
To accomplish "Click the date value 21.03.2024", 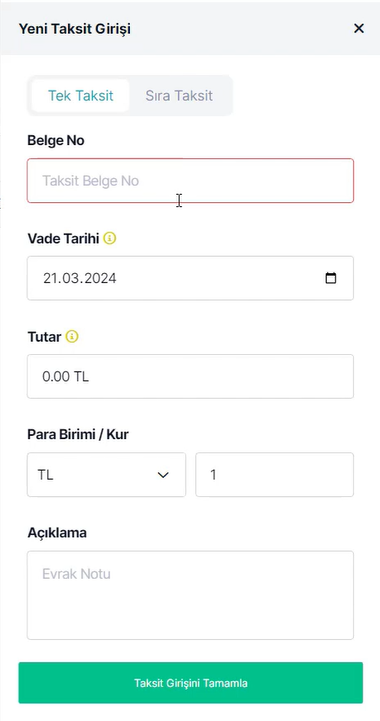I will click(80, 278).
